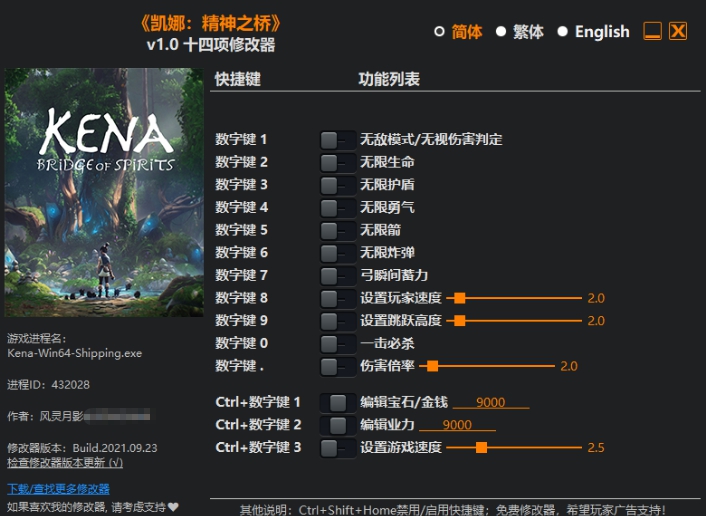Toggle 无敌模式/无视伤害判定 switch
Image resolution: width=706 pixels, height=516 pixels.
tap(338, 140)
